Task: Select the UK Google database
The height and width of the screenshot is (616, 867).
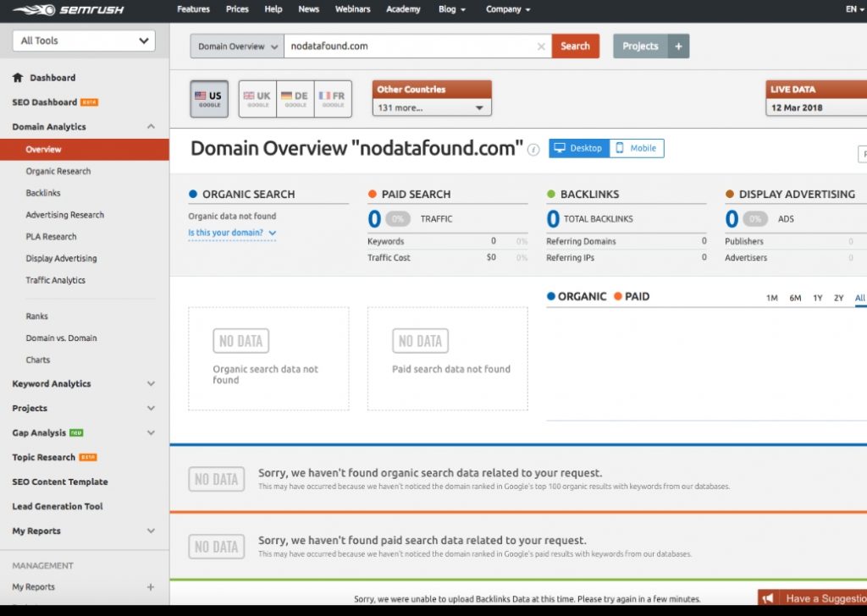Action: pyautogui.click(x=257, y=99)
